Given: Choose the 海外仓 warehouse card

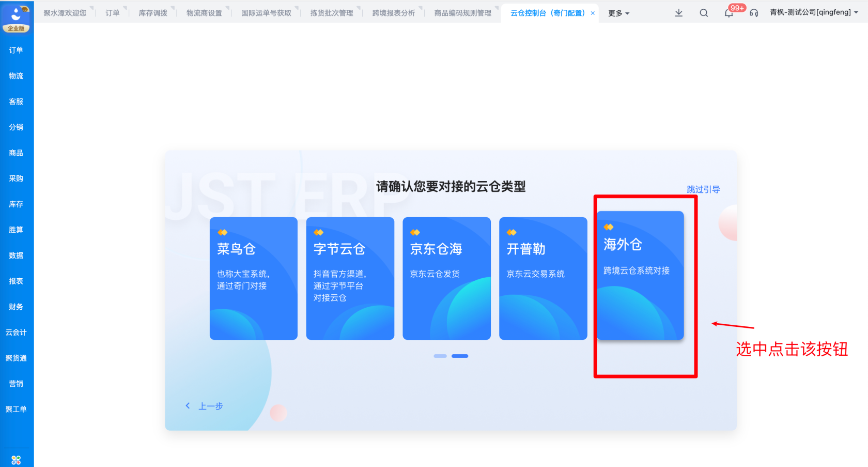Looking at the screenshot, I should click(641, 275).
